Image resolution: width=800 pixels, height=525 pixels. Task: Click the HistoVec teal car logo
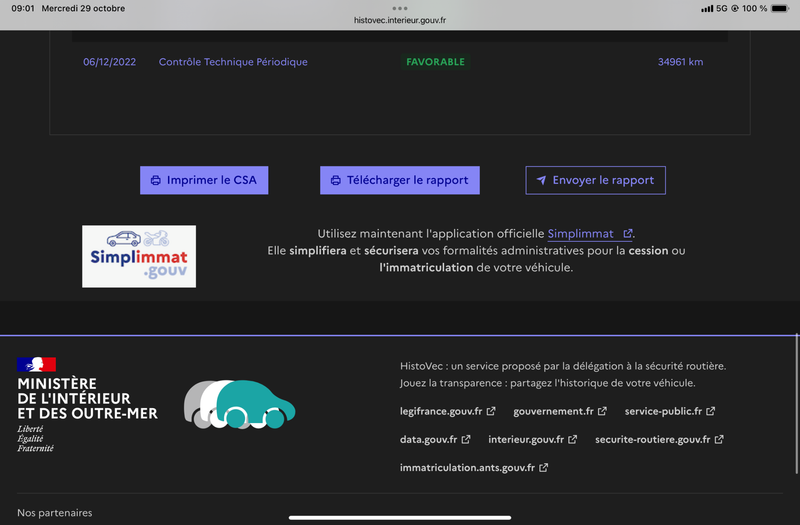[240, 404]
